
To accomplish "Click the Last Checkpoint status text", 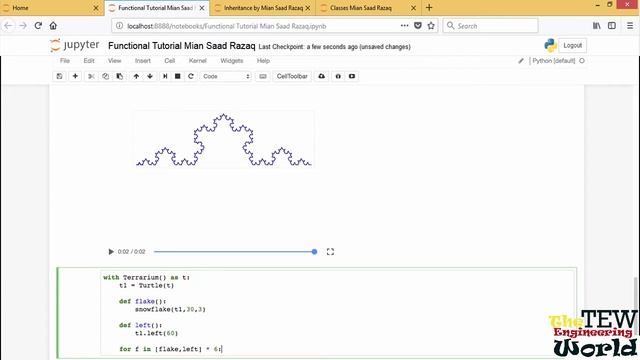I will (x=335, y=47).
